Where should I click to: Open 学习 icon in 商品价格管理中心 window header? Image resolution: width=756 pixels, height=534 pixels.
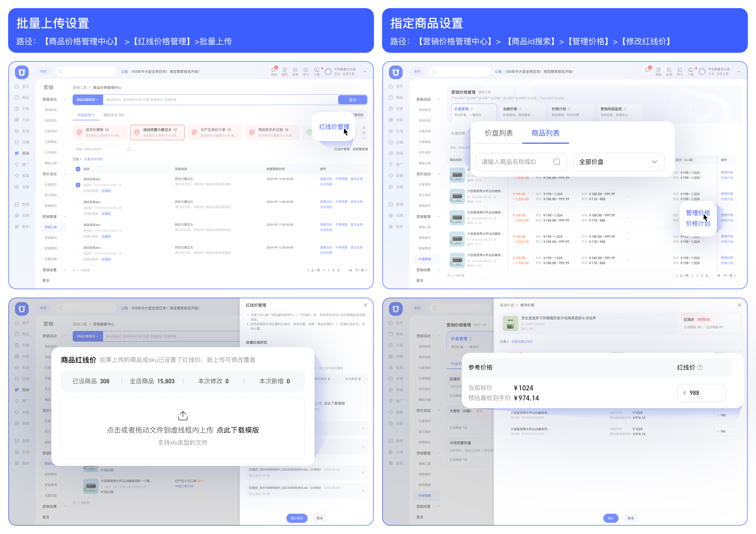pos(306,71)
